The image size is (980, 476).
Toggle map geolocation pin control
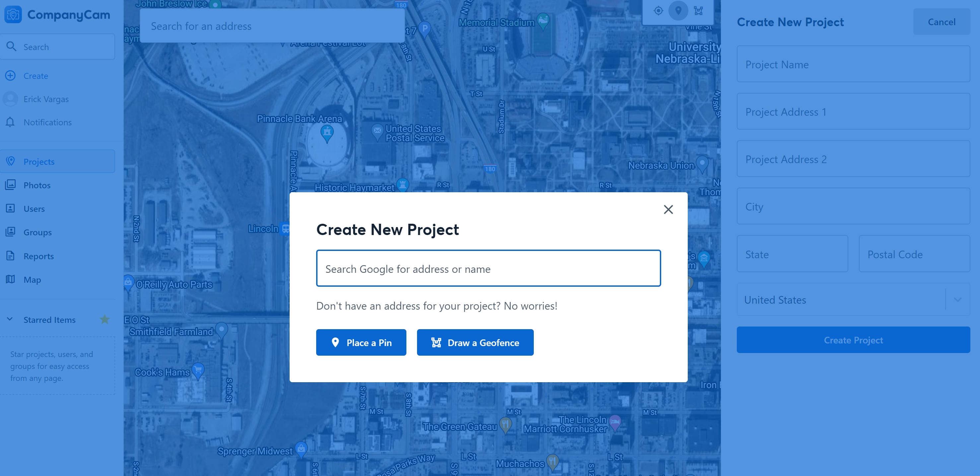click(678, 11)
